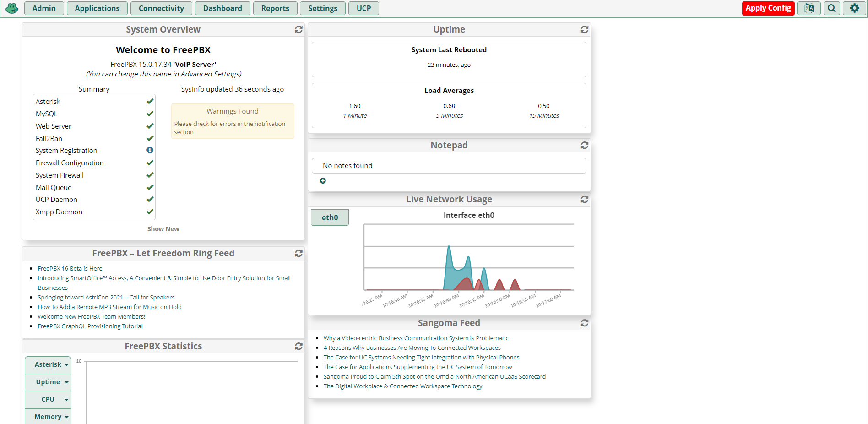Viewport: 868px width, 424px height.
Task: Click the Mail Queue status checkmark
Action: [x=150, y=187]
